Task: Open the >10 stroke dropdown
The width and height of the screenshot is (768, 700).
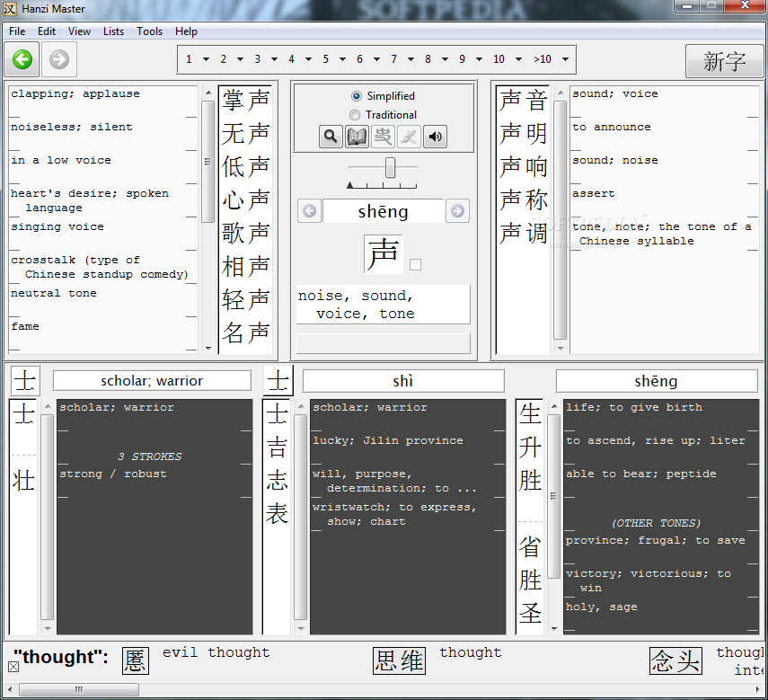Action: [x=565, y=59]
